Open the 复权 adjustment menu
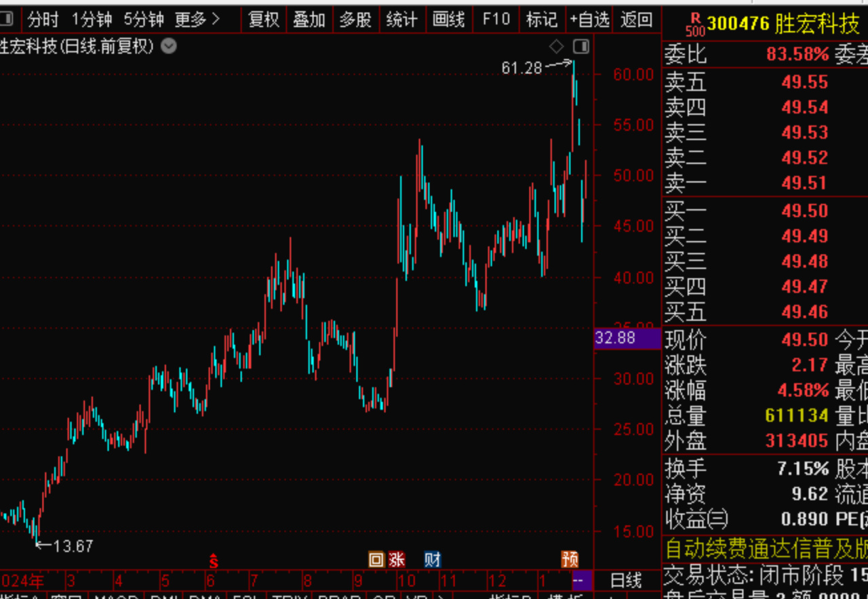 [264, 20]
